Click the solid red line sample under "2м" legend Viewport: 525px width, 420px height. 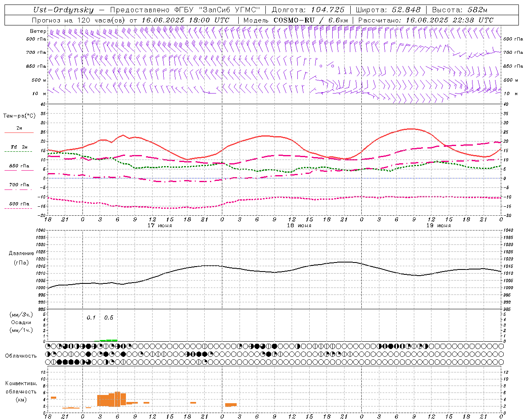[x=19, y=132]
